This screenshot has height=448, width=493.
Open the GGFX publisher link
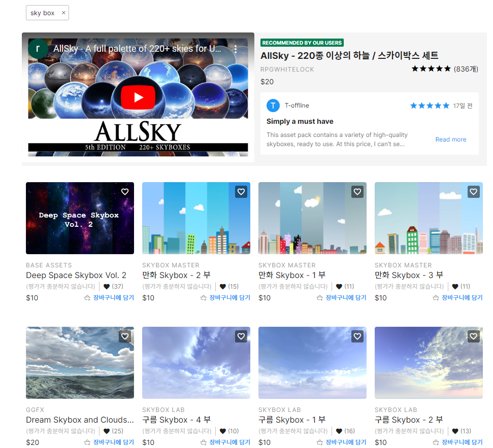(35, 409)
